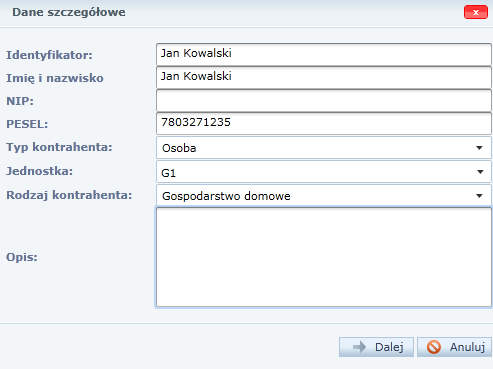Focus the Identyfikator text field
This screenshot has width=493, height=369.
pyautogui.click(x=324, y=54)
